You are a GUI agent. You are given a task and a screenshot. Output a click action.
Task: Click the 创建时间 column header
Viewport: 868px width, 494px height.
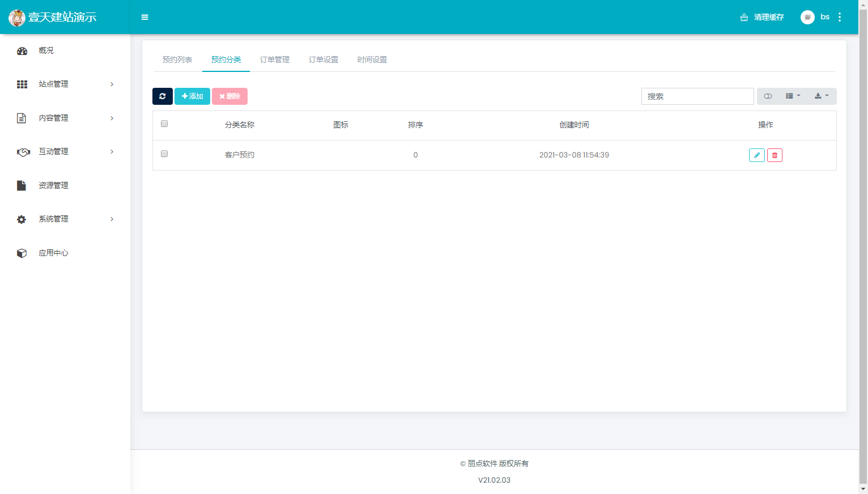point(574,125)
